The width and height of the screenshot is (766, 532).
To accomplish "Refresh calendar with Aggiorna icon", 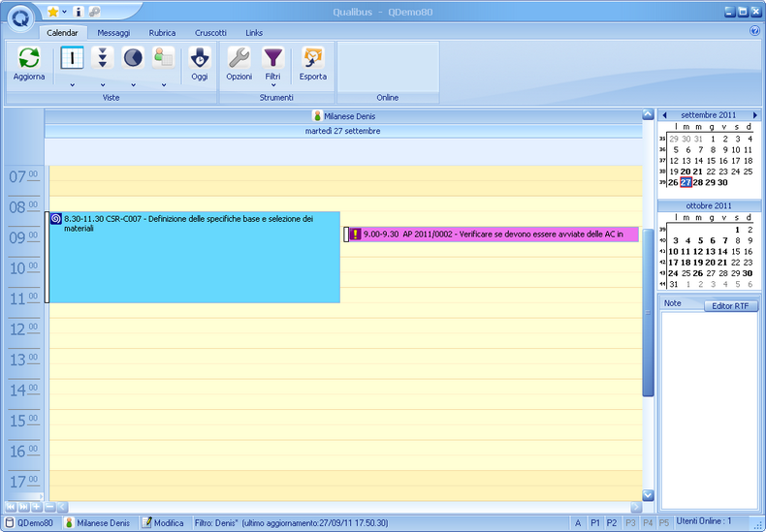I will pyautogui.click(x=29, y=57).
